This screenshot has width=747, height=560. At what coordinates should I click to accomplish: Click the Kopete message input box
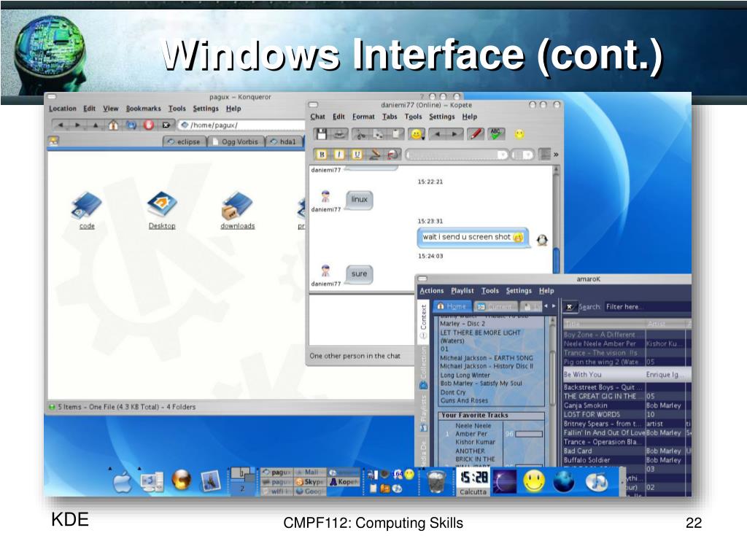tap(362, 320)
